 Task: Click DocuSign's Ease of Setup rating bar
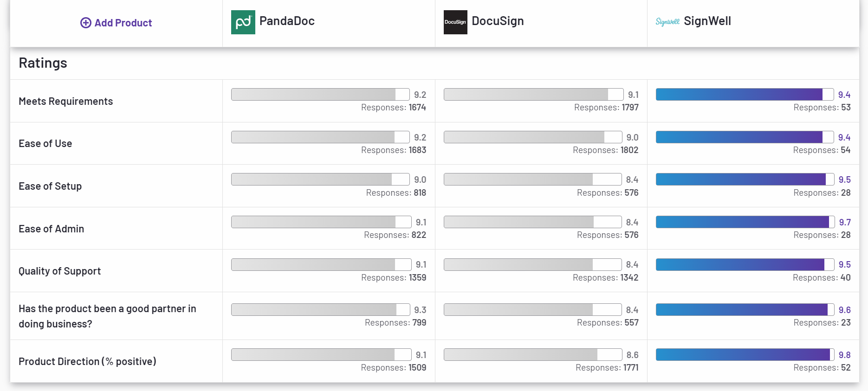pos(532,179)
